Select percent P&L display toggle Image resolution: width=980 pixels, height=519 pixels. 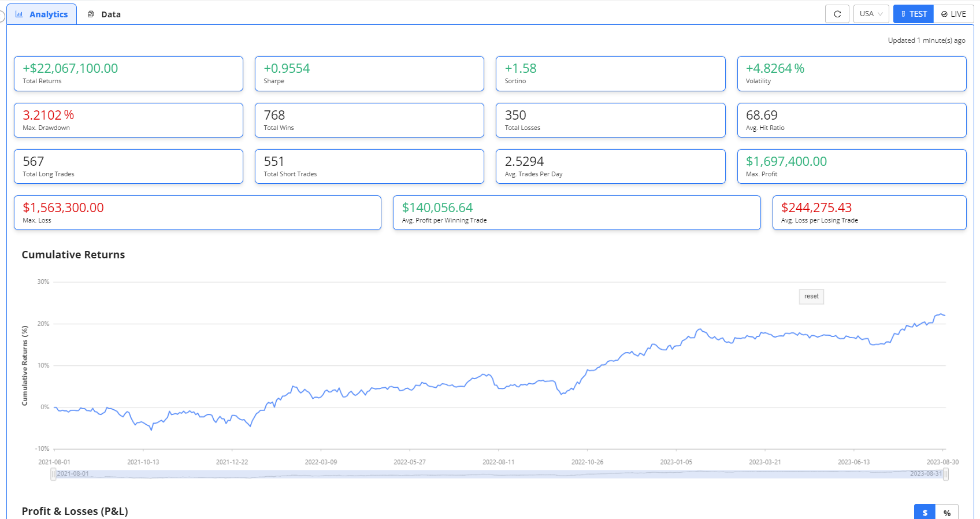(x=947, y=512)
